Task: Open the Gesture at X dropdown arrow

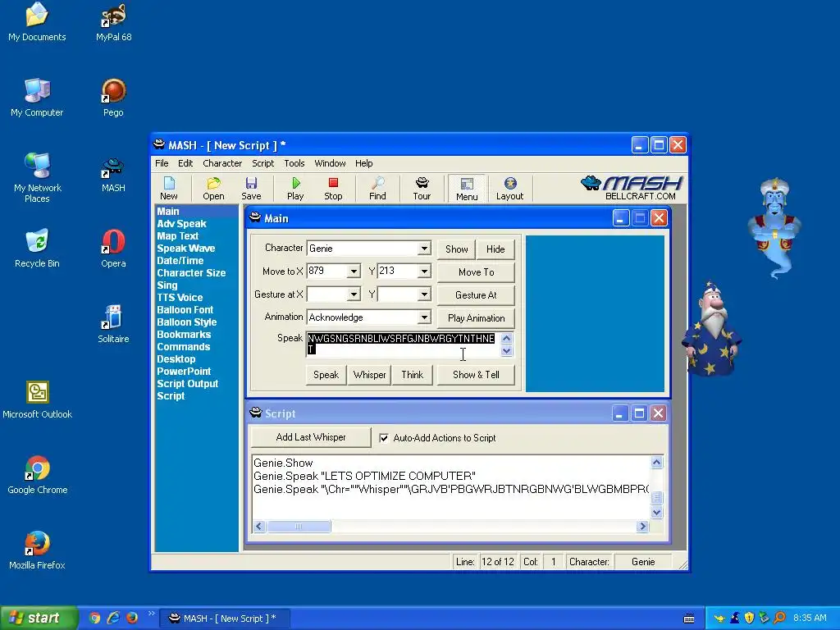Action: click(x=354, y=294)
